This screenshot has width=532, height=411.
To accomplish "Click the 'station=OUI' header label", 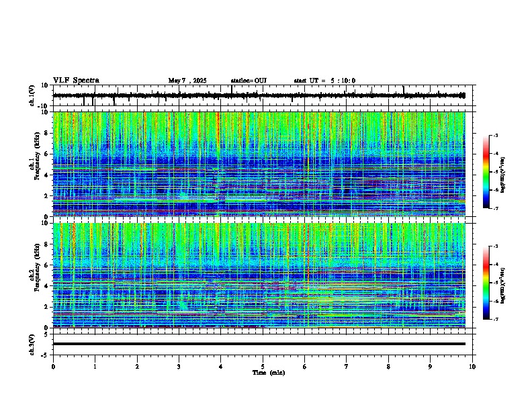I will pos(249,81).
